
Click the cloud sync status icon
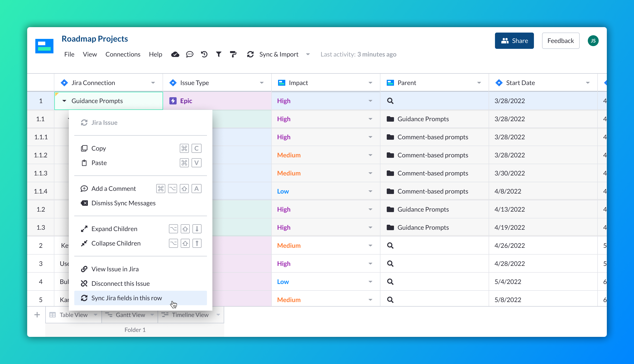pos(175,54)
